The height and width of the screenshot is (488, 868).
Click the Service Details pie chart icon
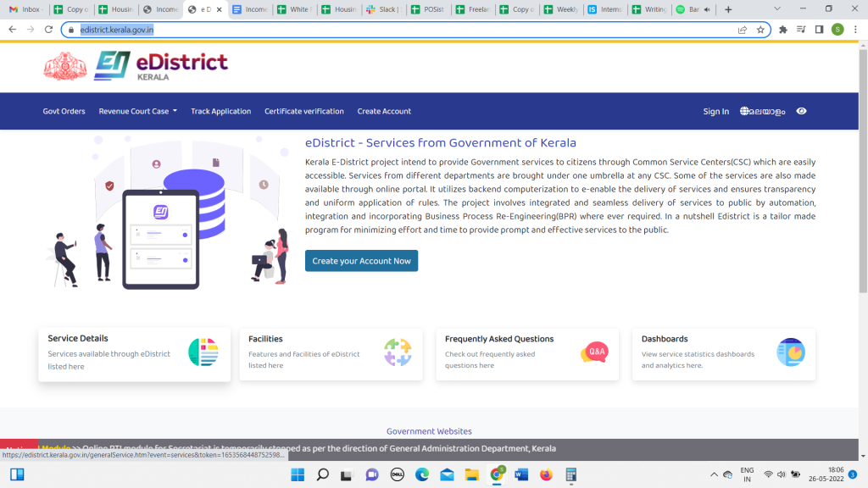tap(203, 352)
